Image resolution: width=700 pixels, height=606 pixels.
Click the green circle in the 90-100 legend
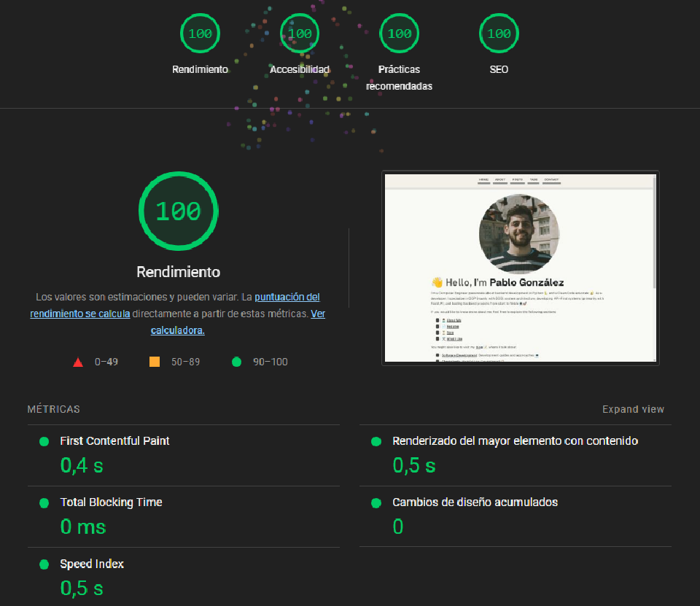[235, 362]
